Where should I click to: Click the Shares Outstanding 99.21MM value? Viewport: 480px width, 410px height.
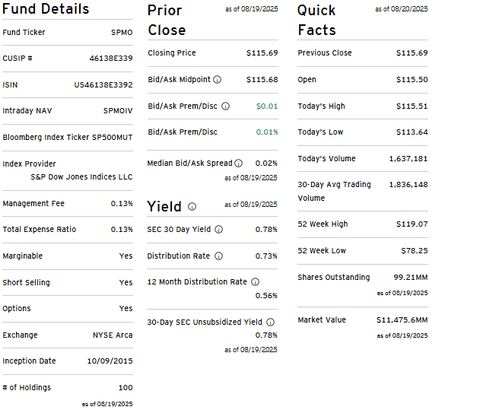(x=411, y=277)
